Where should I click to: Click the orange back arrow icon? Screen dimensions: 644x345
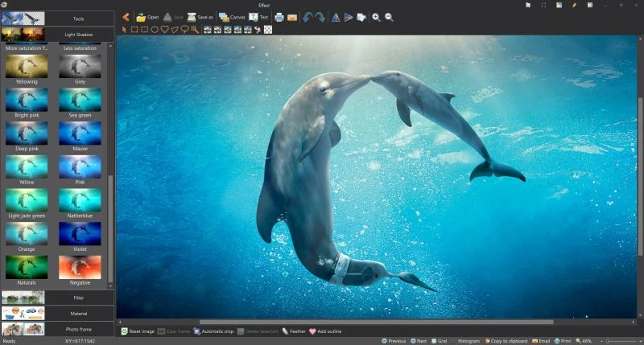126,17
